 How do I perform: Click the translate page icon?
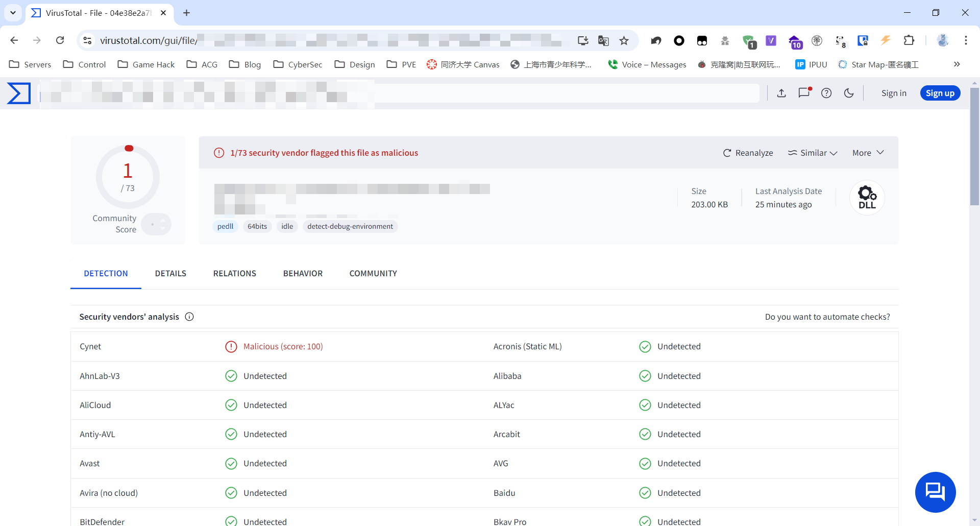coord(603,40)
